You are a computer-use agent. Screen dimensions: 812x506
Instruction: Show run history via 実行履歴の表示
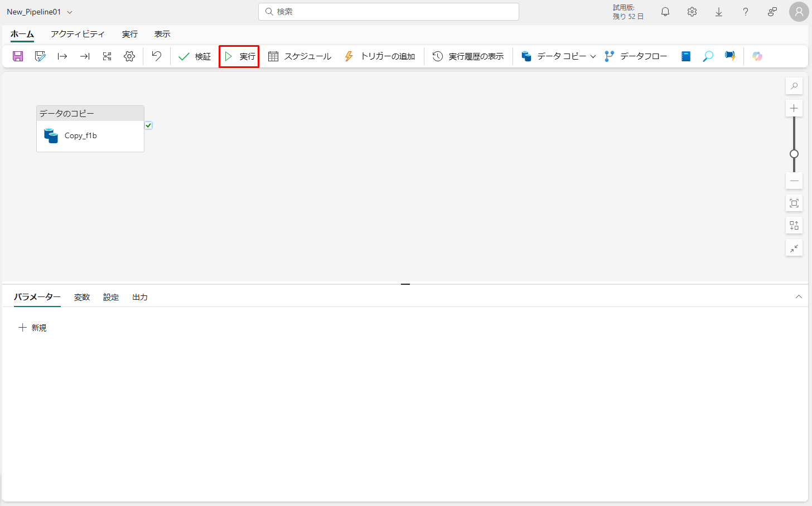click(468, 56)
